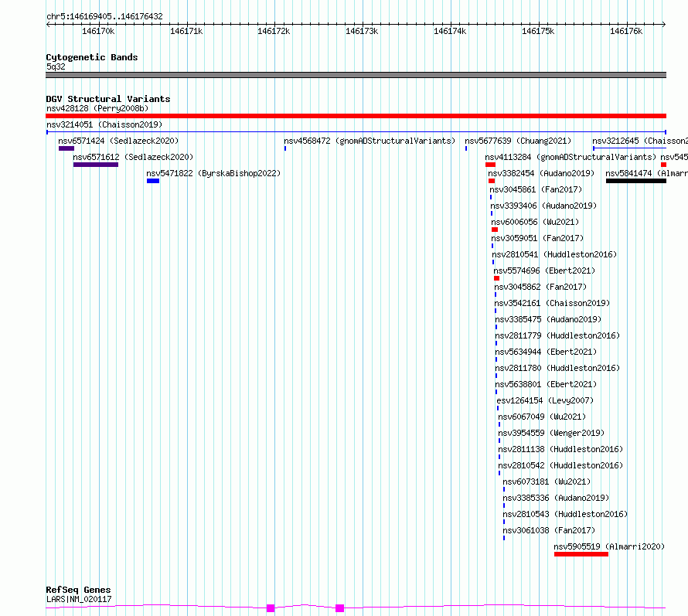Select the purple nsv6571612 variant bar
The height and width of the screenshot is (616, 688).
click(96, 165)
